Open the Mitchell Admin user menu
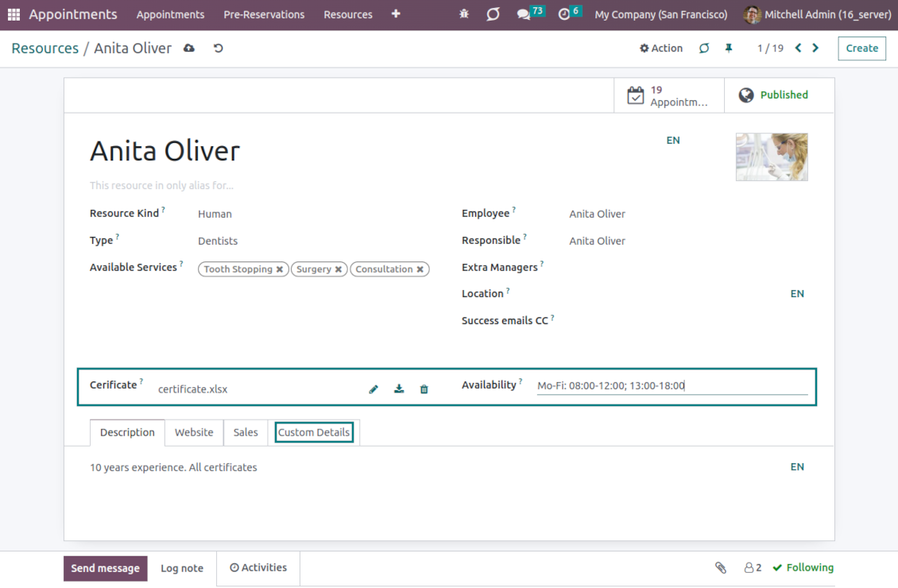This screenshot has height=588, width=898. point(818,14)
